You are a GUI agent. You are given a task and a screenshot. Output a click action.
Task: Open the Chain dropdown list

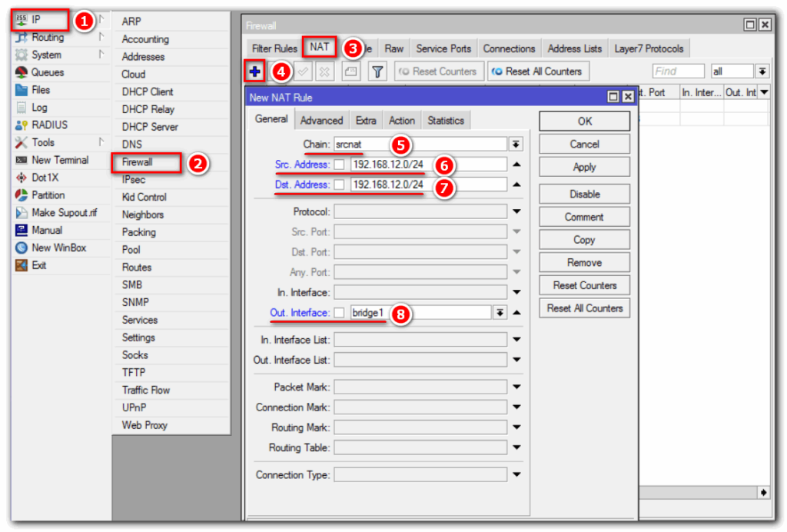[x=516, y=145]
